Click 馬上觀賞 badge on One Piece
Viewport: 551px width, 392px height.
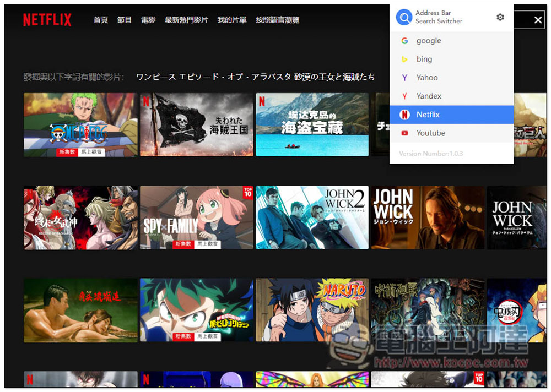tap(91, 152)
